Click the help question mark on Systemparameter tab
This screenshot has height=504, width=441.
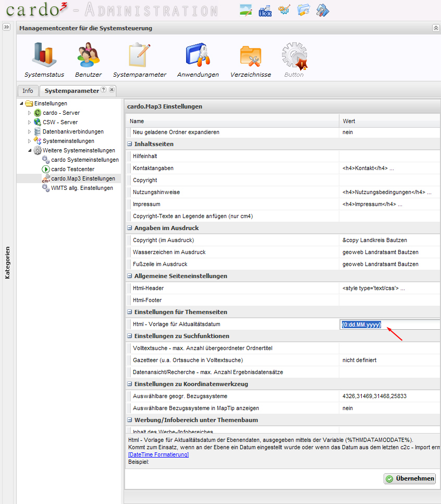pos(104,90)
